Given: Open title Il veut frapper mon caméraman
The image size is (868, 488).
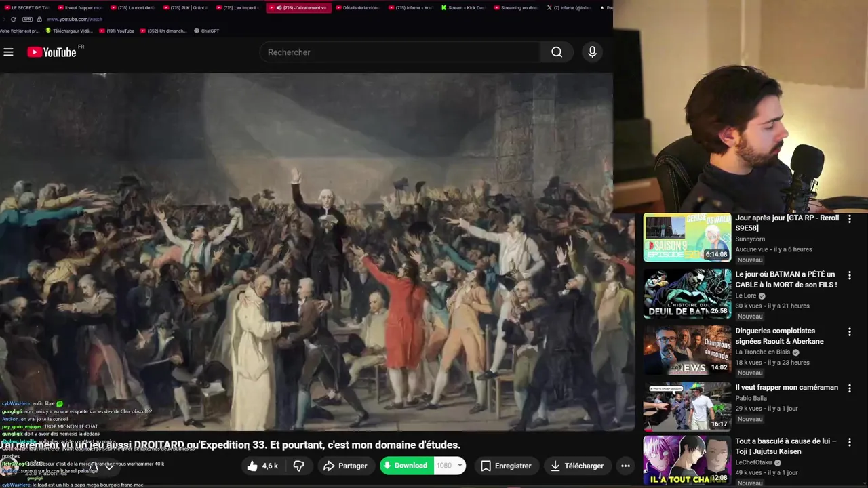Looking at the screenshot, I should 787,388.
